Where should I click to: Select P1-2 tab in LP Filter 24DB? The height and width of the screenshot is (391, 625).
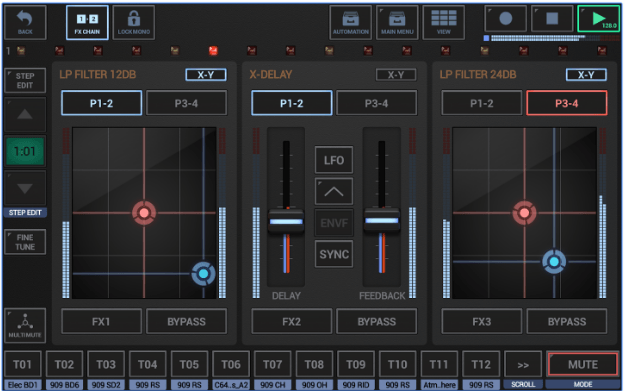[x=482, y=103]
